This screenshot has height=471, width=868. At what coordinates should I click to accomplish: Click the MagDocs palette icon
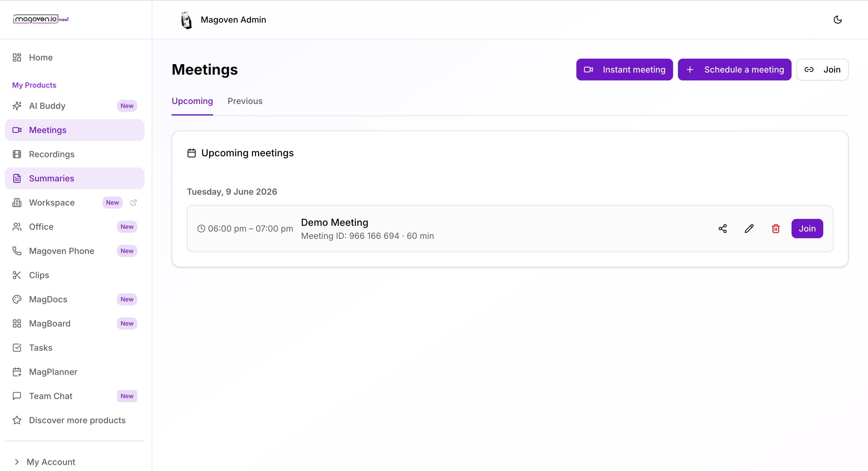tap(17, 299)
